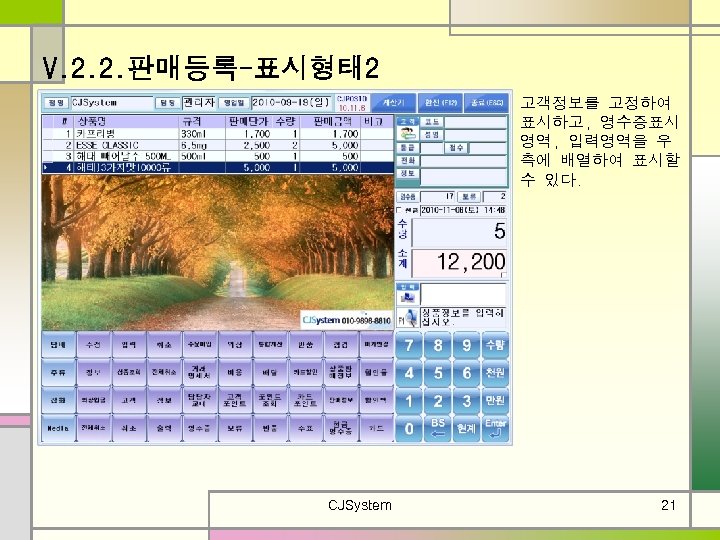Image resolution: width=720 pixels, height=540 pixels.
Task: Click the date field 2010-09-19(일)
Action: point(291,103)
